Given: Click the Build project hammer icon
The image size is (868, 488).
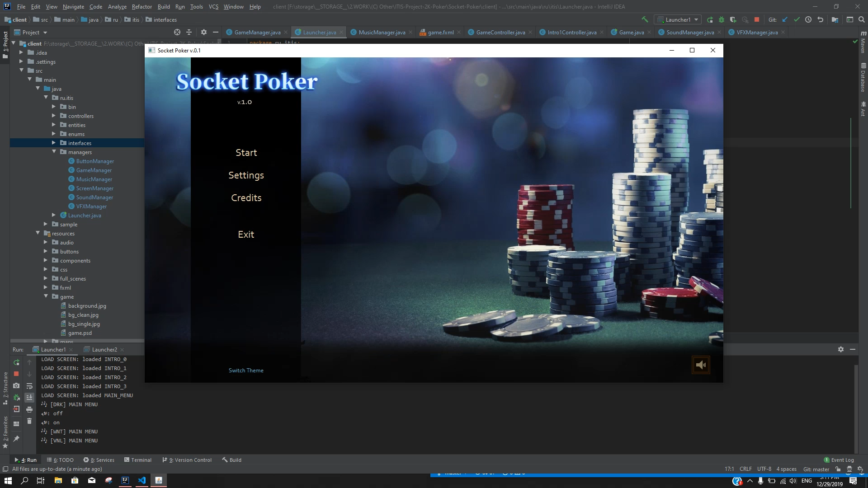Looking at the screenshot, I should (645, 19).
